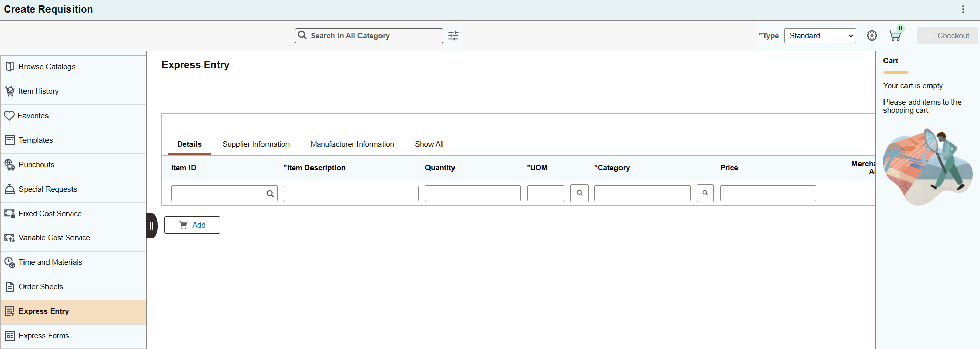The width and height of the screenshot is (980, 349).
Task: Click the Cart panel heading
Action: (891, 61)
